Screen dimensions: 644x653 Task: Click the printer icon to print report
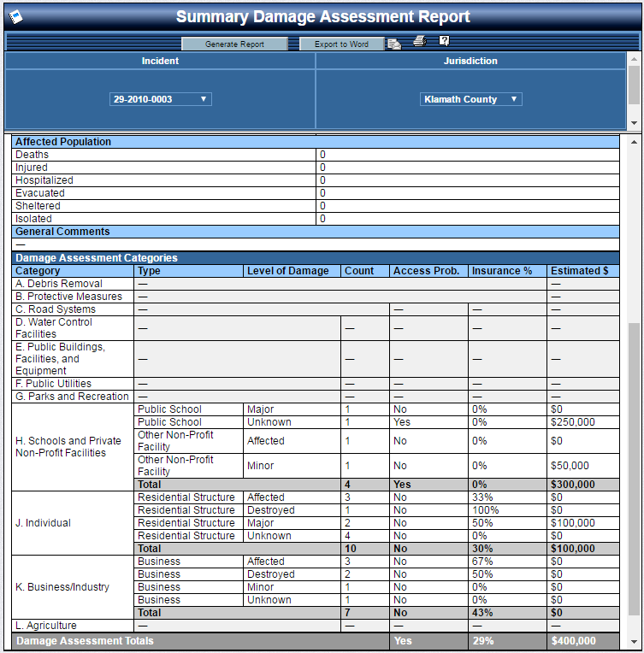click(419, 41)
